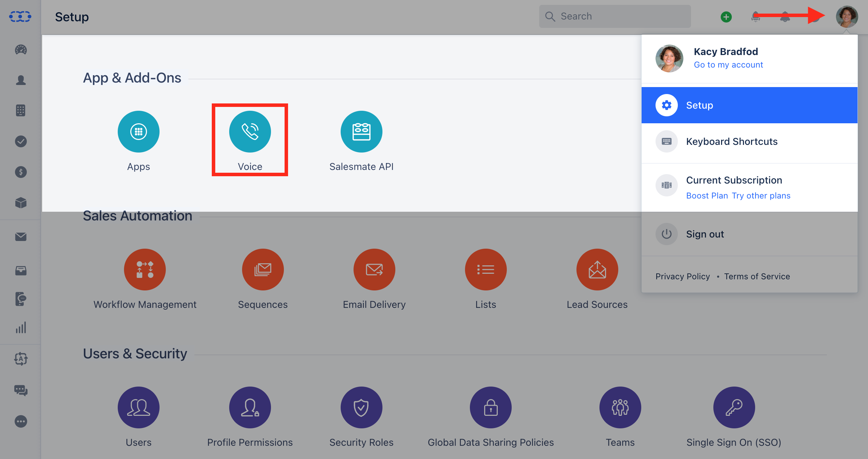Open Reports bar chart icon in sidebar

tap(21, 328)
